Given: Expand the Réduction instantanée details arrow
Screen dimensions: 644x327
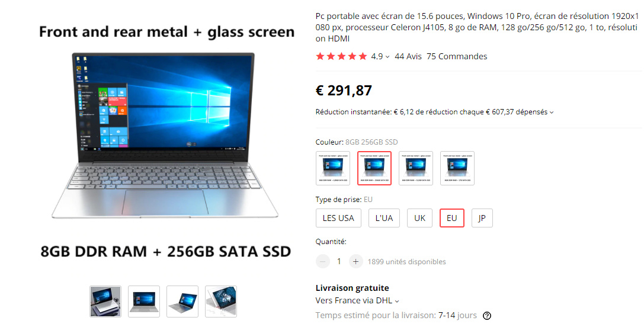Looking at the screenshot, I should (552, 113).
